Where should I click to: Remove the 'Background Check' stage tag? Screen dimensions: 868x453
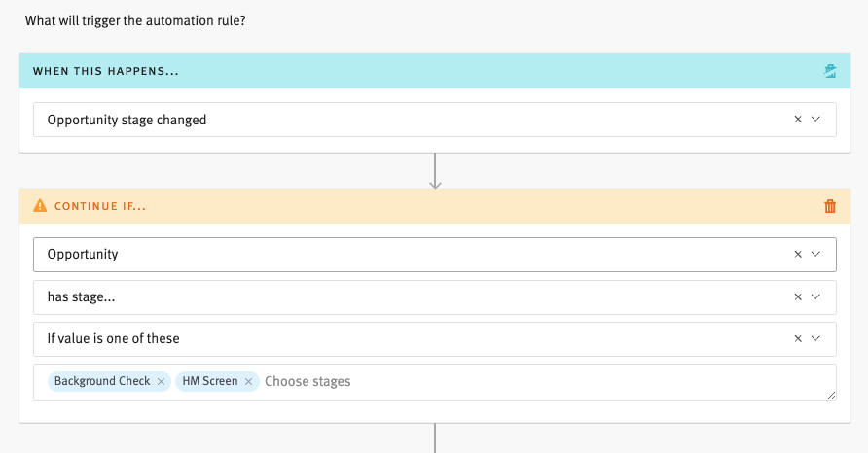tap(161, 382)
